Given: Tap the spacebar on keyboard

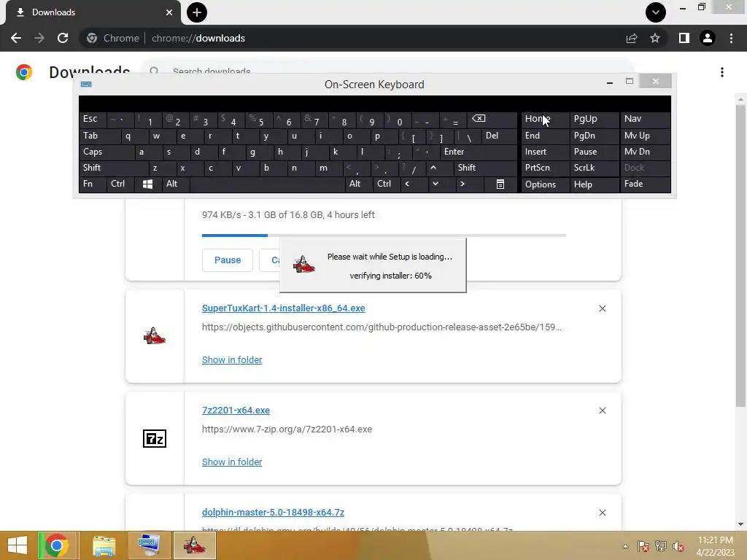Looking at the screenshot, I should [267, 184].
